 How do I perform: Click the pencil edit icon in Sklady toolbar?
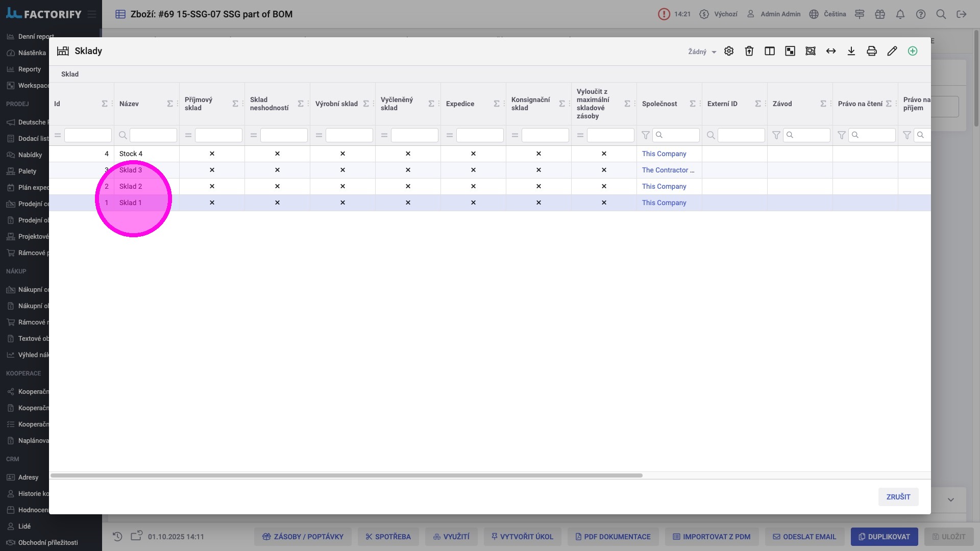(892, 51)
